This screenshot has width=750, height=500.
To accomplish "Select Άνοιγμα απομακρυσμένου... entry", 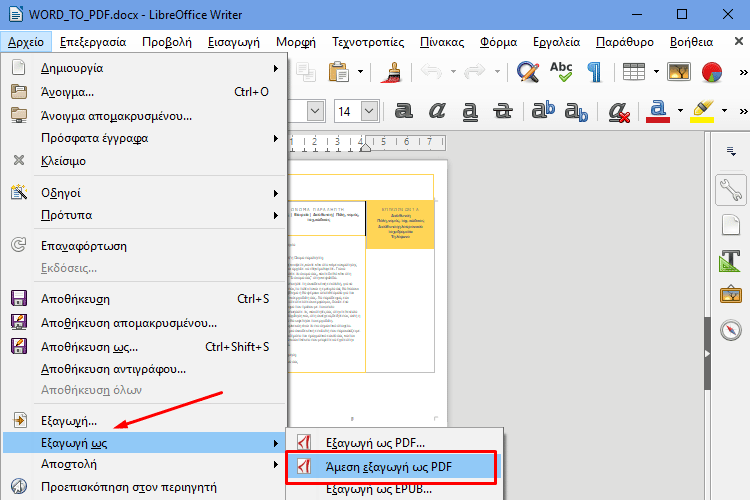I will tap(144, 116).
